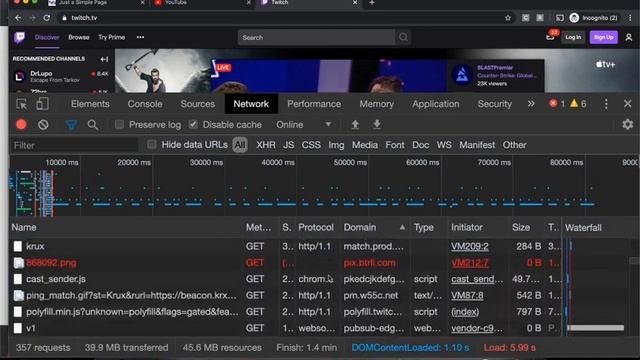Open the cast_send initiator link
The height and width of the screenshot is (360, 640).
click(x=477, y=279)
